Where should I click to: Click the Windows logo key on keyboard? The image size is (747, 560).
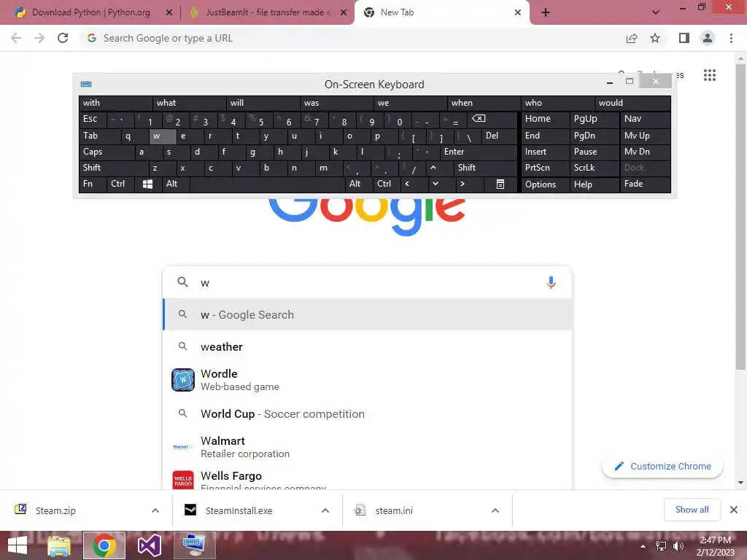[147, 184]
